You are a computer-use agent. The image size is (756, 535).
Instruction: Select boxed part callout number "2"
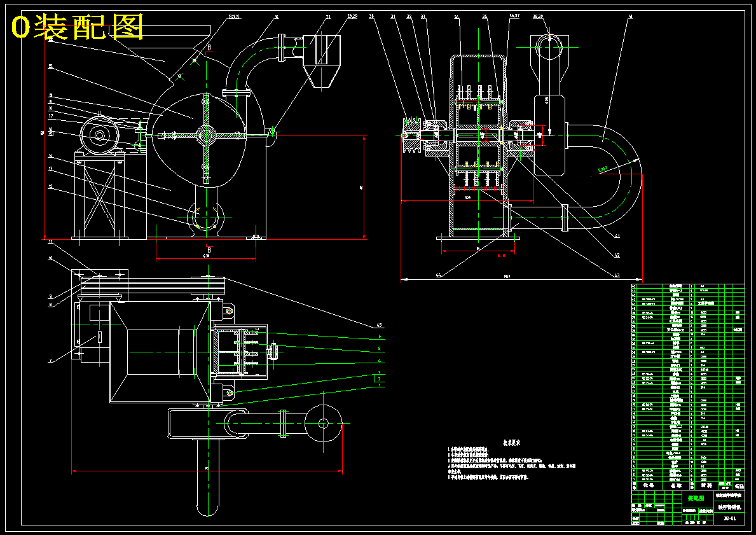coord(380,379)
